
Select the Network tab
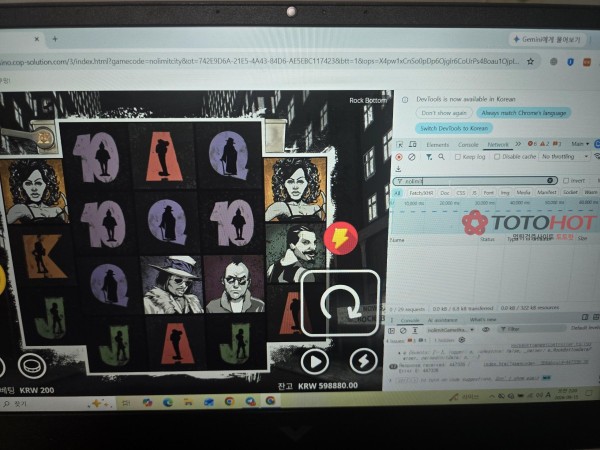click(x=498, y=144)
